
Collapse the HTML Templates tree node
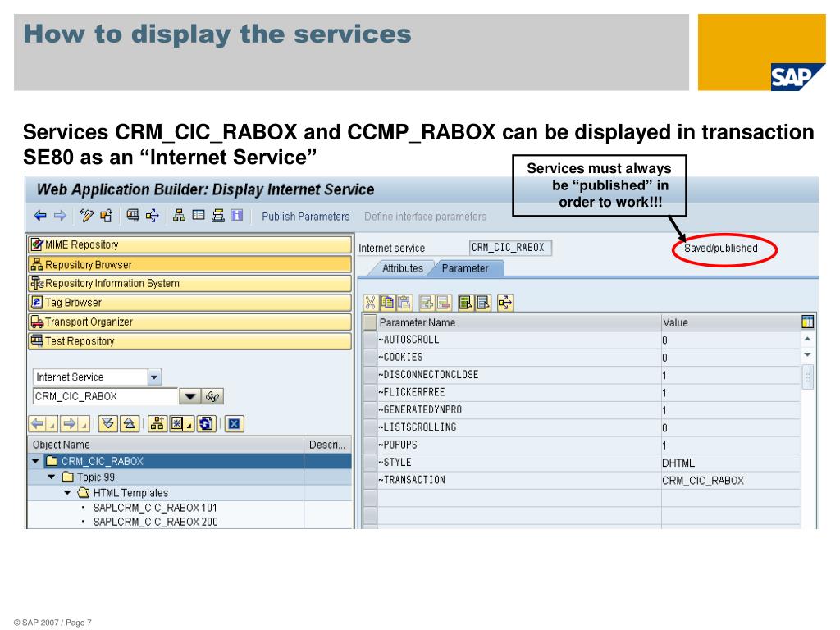(x=67, y=493)
